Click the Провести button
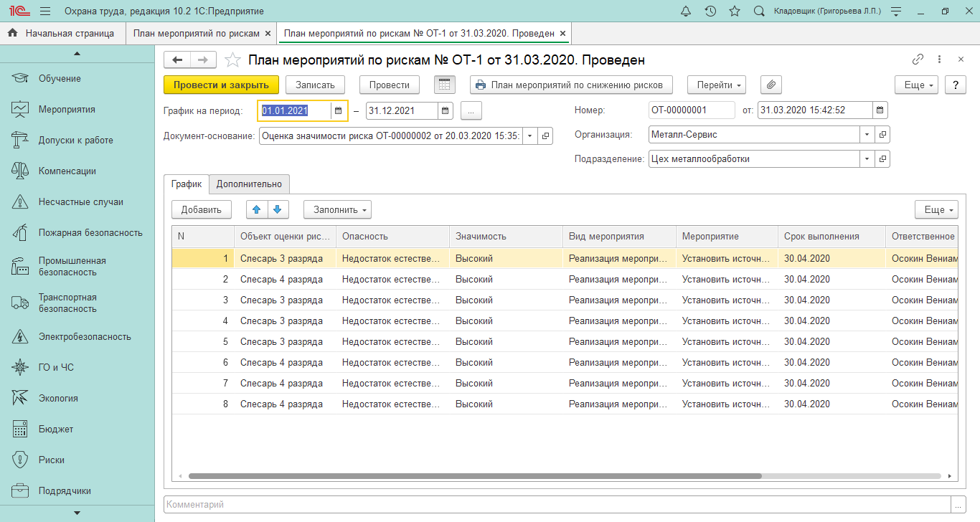This screenshot has height=522, width=980. (x=390, y=85)
